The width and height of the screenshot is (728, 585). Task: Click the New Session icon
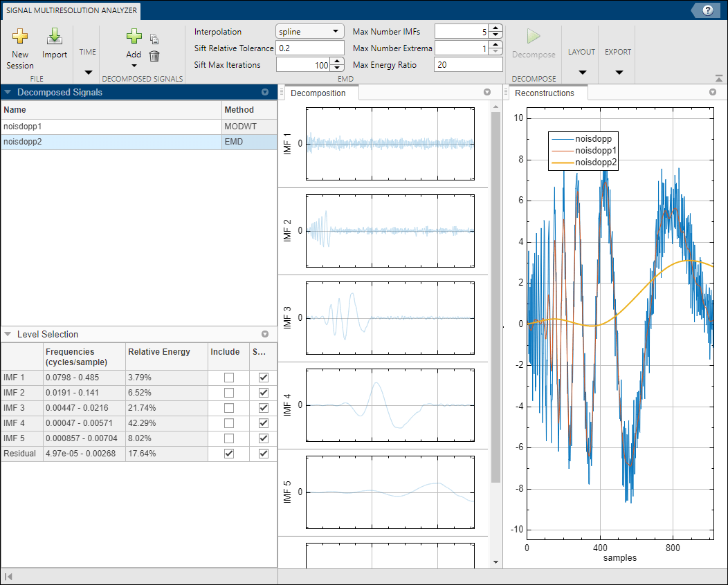click(x=20, y=37)
